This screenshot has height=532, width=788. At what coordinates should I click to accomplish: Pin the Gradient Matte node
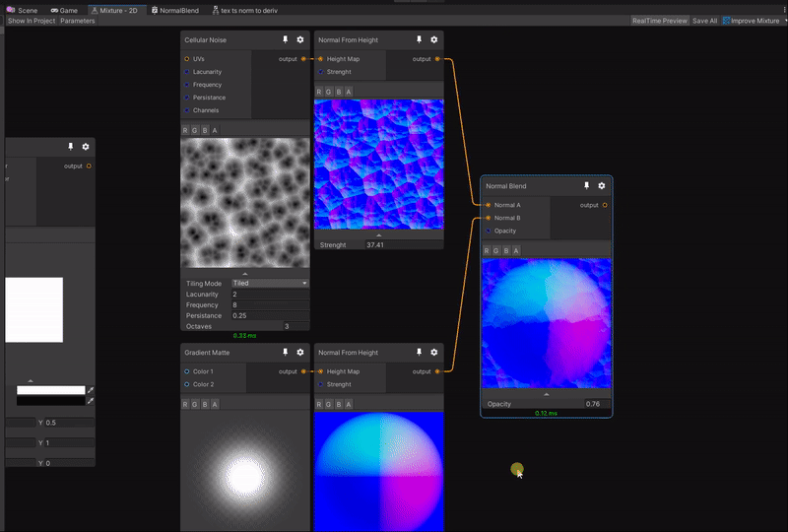click(x=285, y=352)
